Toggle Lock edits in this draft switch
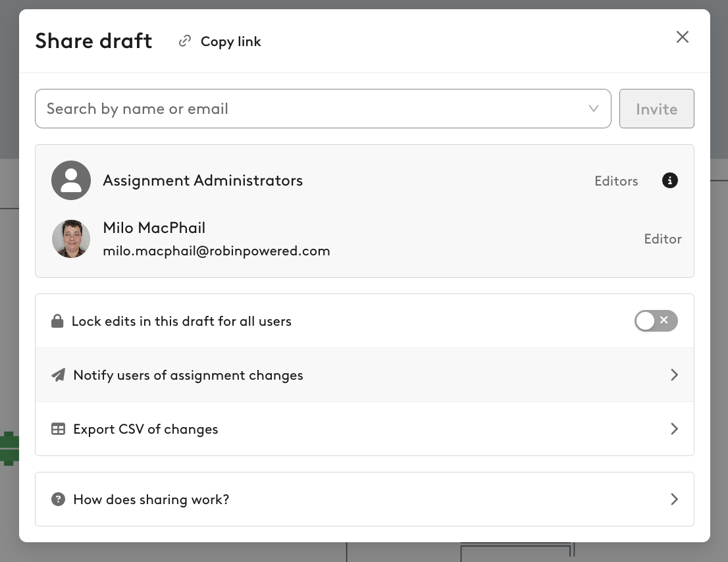This screenshot has width=728, height=562. tap(656, 320)
